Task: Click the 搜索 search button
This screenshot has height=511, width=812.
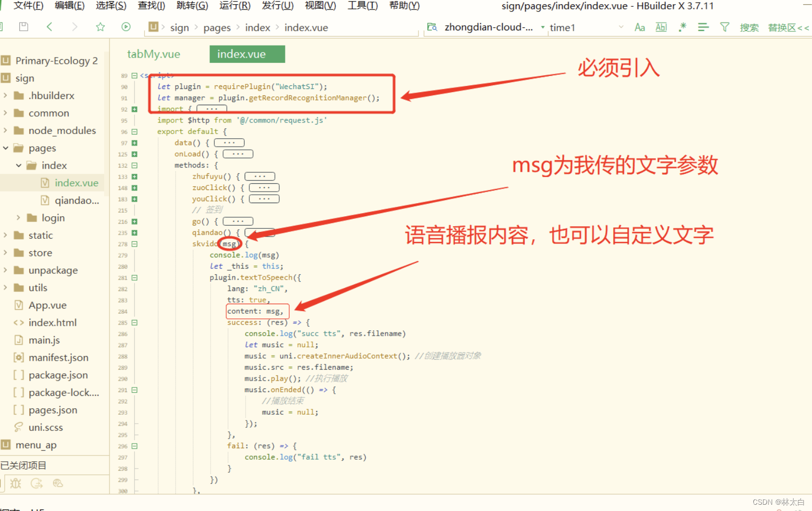Action: pyautogui.click(x=749, y=28)
